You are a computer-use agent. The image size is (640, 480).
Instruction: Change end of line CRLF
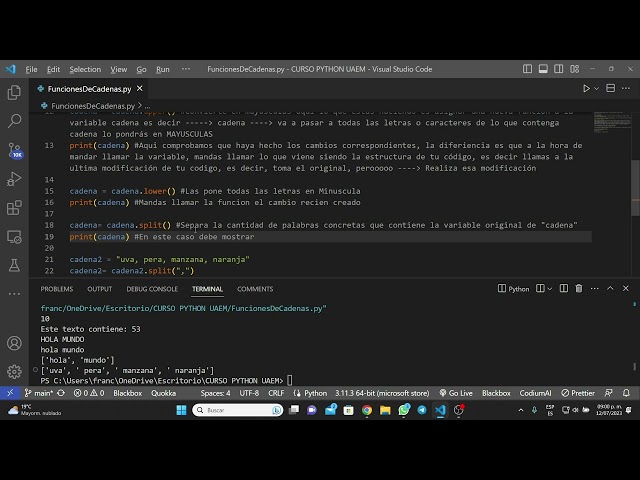coord(276,393)
